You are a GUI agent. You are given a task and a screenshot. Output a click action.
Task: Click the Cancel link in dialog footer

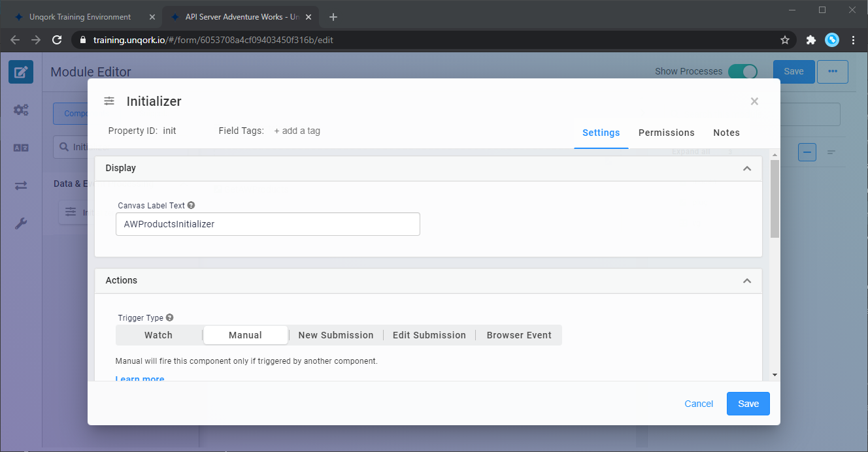tap(698, 404)
